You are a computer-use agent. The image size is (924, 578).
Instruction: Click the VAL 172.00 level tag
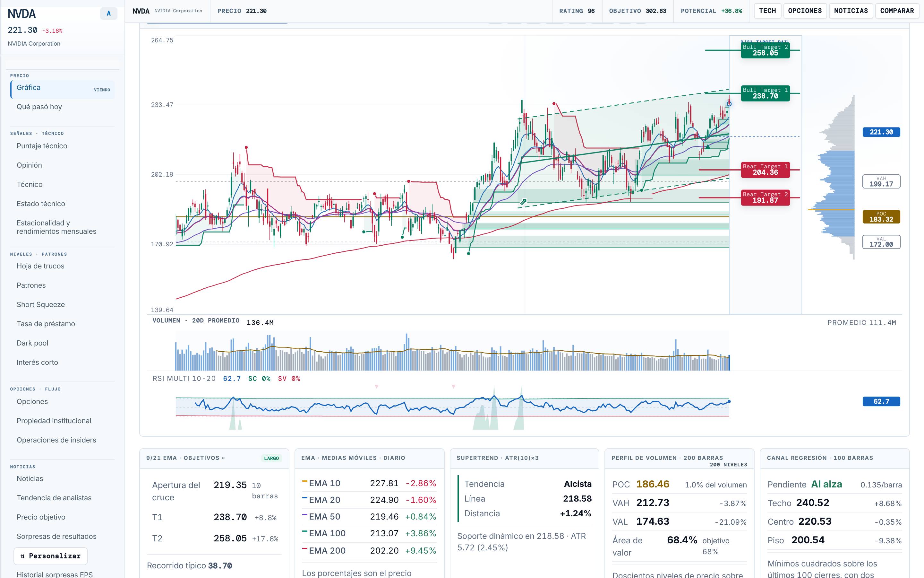[881, 242]
